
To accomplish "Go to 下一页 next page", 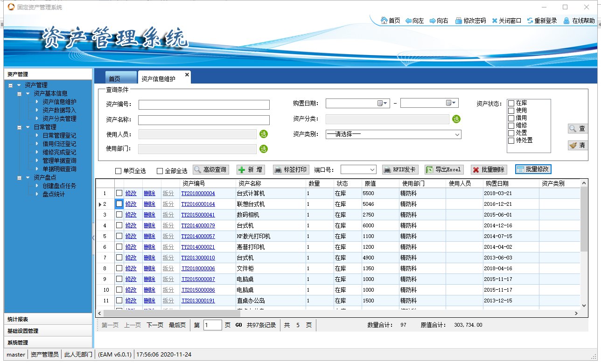I will (154, 325).
